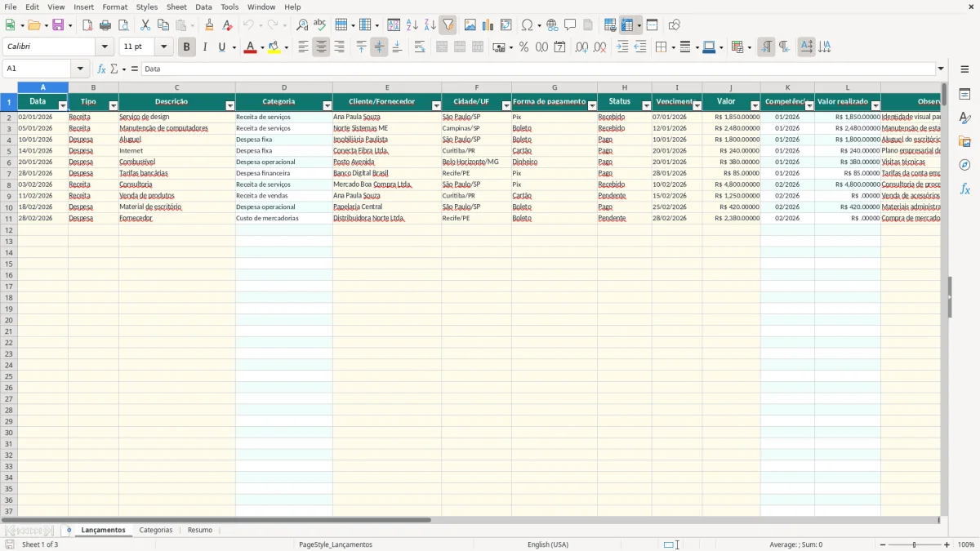980x551 pixels.
Task: Click the Wrap Text icon
Action: pos(420,47)
